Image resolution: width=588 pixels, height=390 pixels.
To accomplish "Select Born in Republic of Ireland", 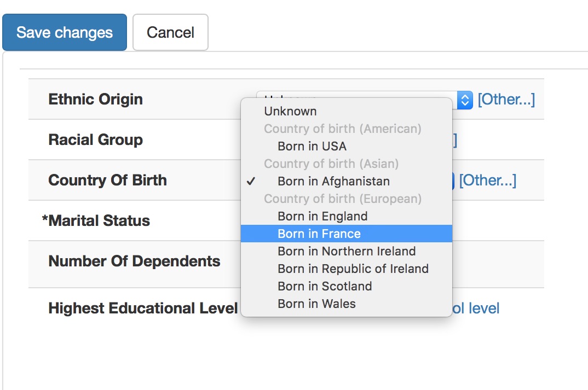I will tap(353, 269).
